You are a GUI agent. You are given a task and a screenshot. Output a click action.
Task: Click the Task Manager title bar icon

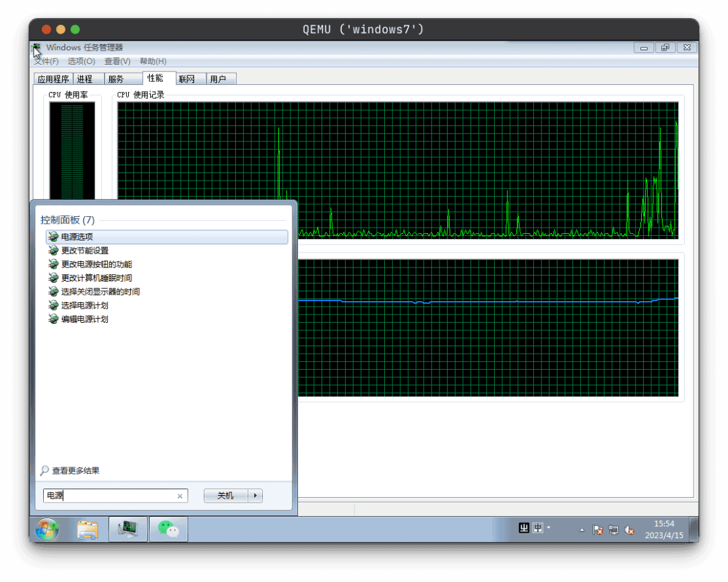(36, 48)
